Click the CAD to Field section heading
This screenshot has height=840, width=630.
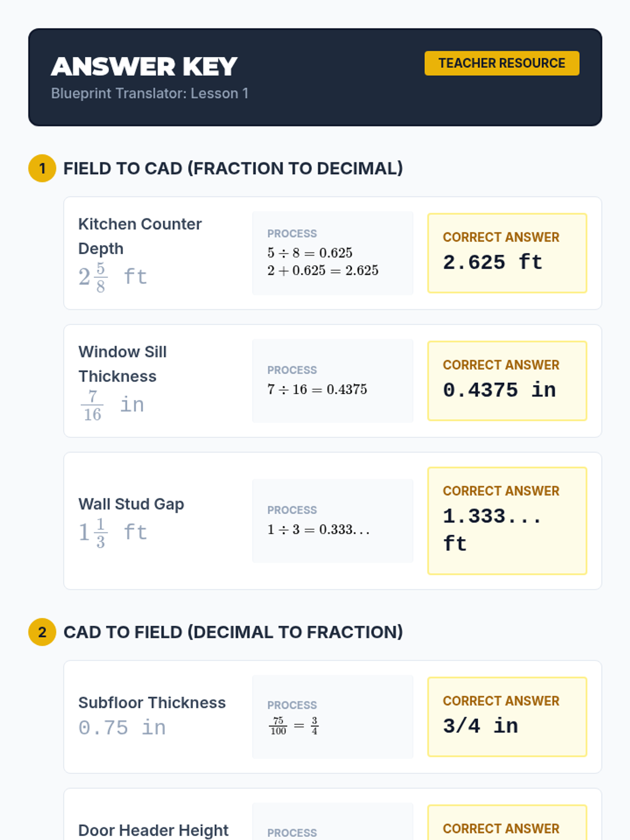(x=233, y=632)
